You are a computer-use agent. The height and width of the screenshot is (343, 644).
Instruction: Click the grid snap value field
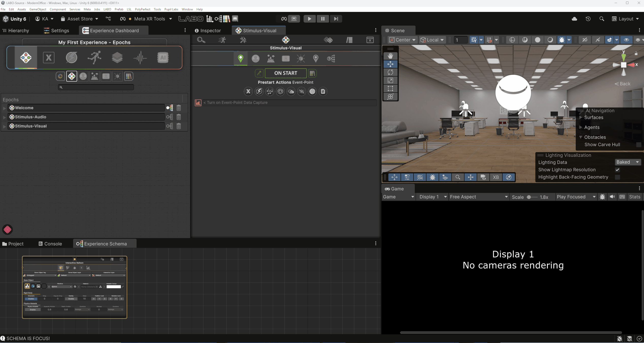point(460,40)
